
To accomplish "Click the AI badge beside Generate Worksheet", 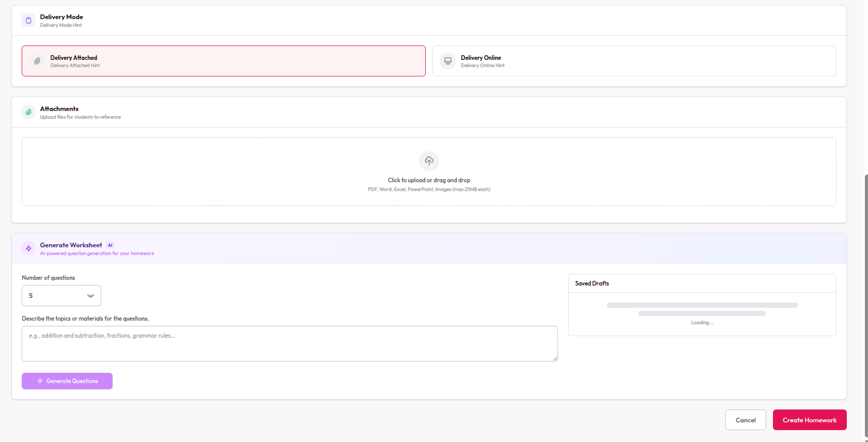I will [x=110, y=245].
